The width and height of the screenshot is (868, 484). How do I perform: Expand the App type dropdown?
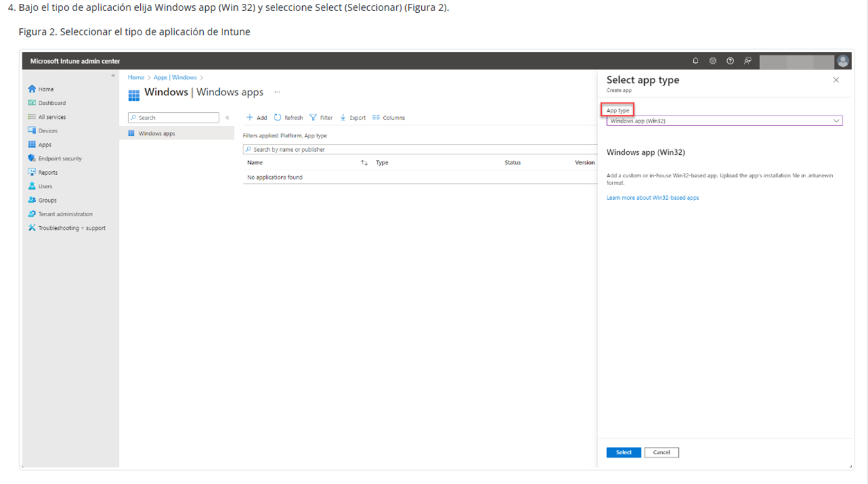point(724,121)
